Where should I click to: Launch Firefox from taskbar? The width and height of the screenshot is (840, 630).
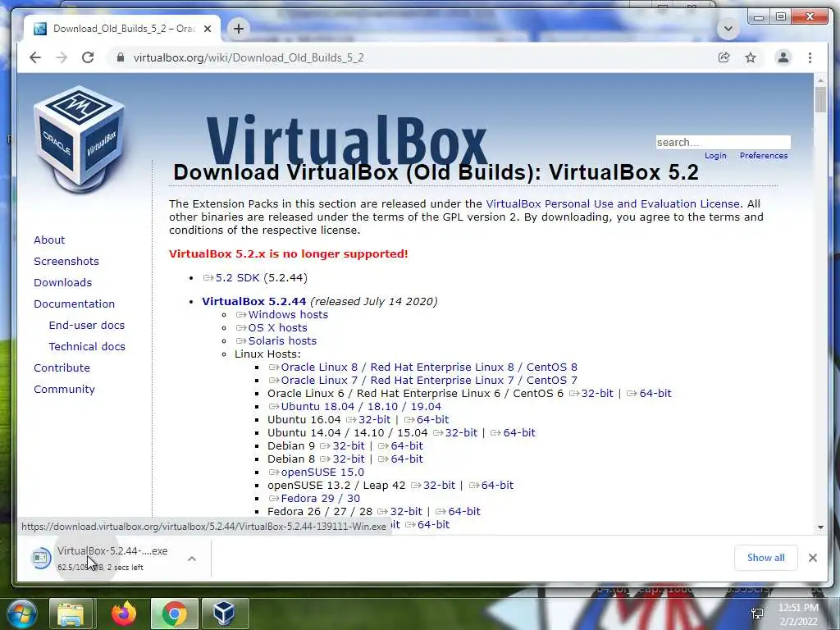[x=124, y=614]
